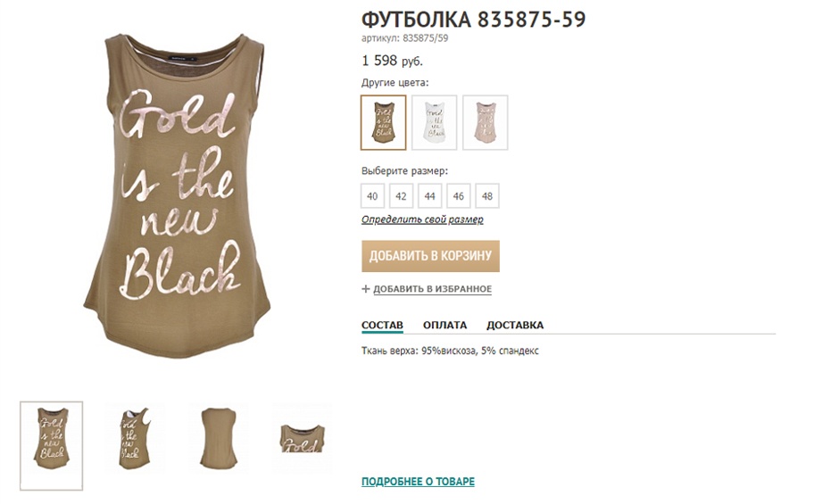Click the plus icon beside 'Добавить в избранное'
Screen dimensions: 814x504
click(x=365, y=289)
